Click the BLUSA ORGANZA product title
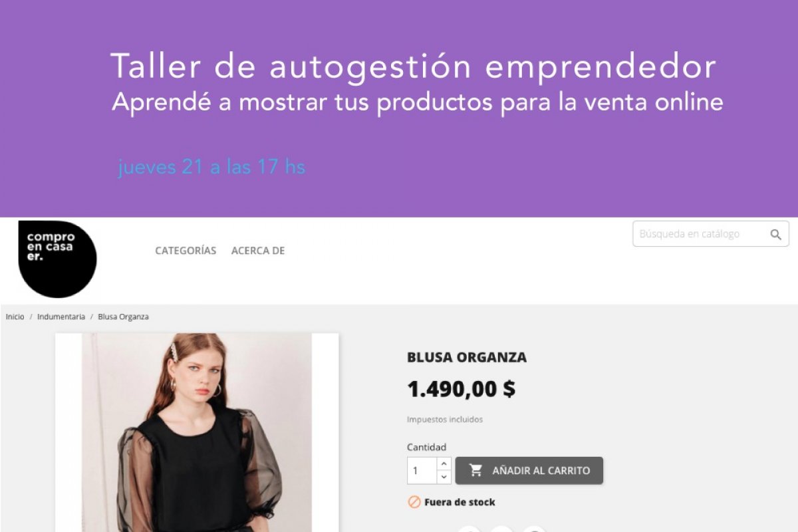Image resolution: width=798 pixels, height=532 pixels. click(x=467, y=357)
